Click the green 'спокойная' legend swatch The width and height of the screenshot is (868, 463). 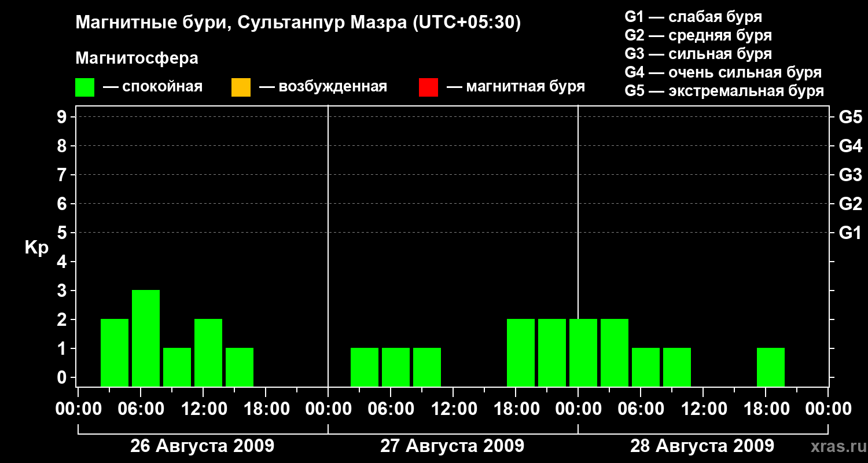pos(84,87)
